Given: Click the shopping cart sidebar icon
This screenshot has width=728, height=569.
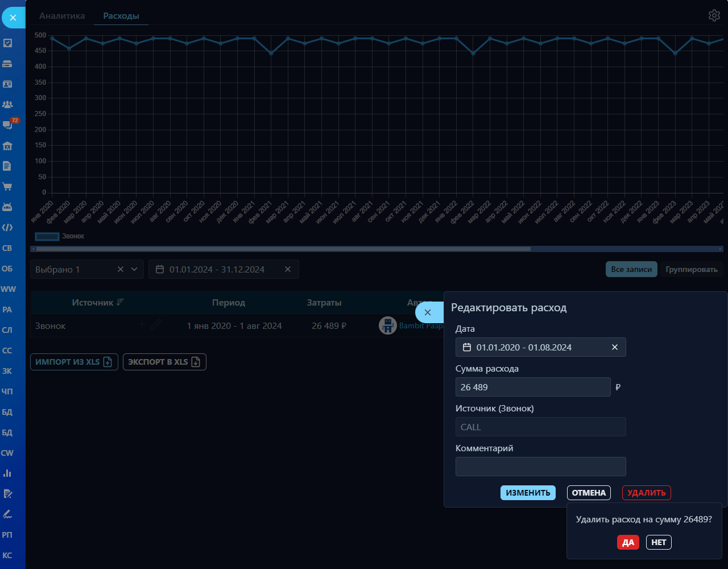Looking at the screenshot, I should point(7,187).
